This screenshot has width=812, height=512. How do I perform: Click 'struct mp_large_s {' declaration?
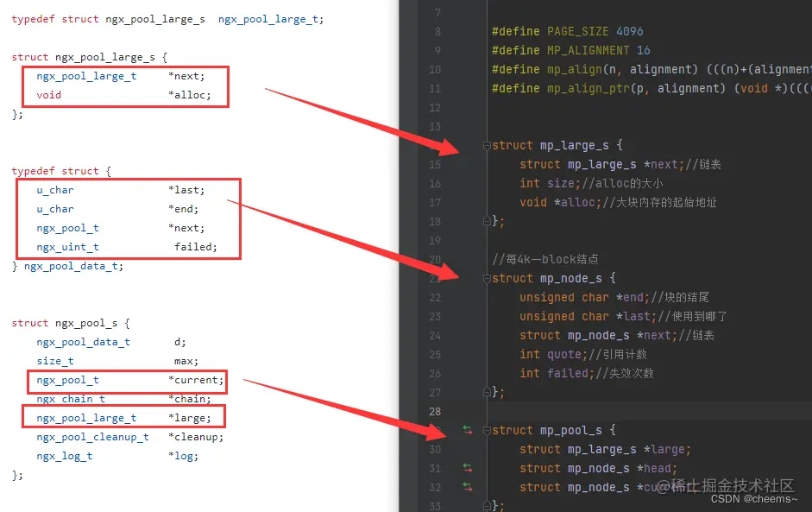coord(557,146)
